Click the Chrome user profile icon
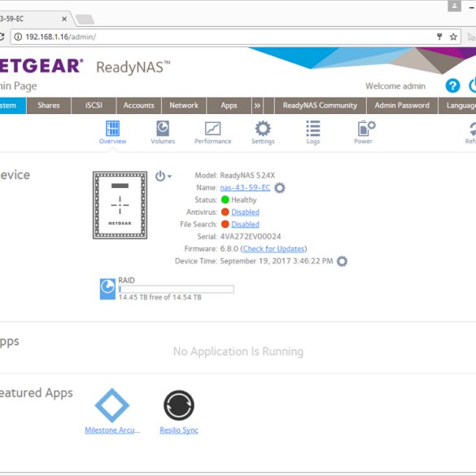Viewport: 476px width, 476px height. tap(454, 6)
